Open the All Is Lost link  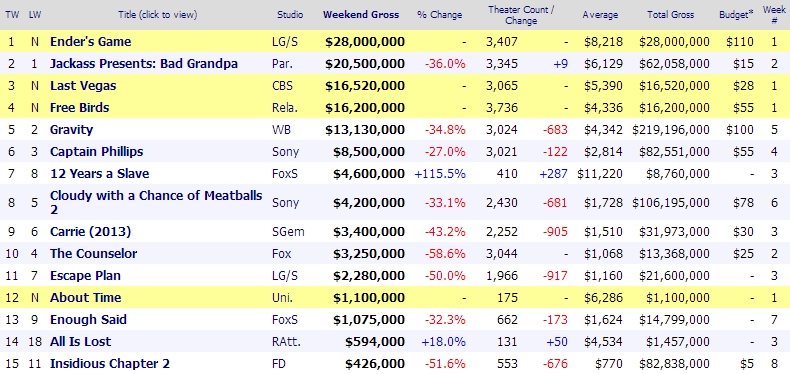click(81, 341)
